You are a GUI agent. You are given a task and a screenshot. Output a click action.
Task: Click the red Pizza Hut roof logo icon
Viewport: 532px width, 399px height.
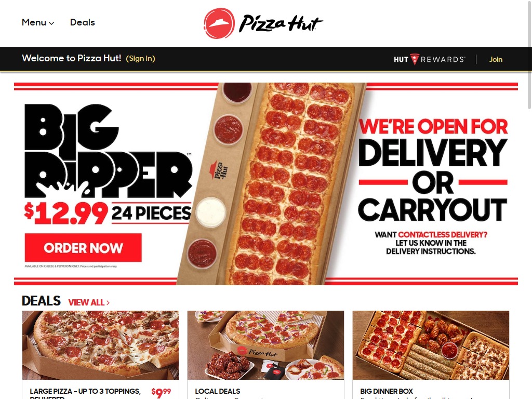point(219,23)
